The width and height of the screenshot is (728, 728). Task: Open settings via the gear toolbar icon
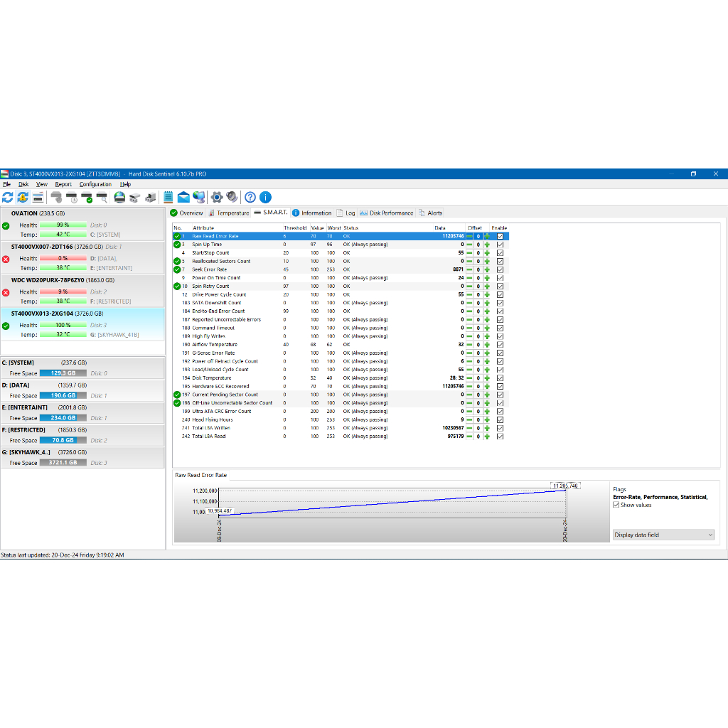pyautogui.click(x=217, y=198)
